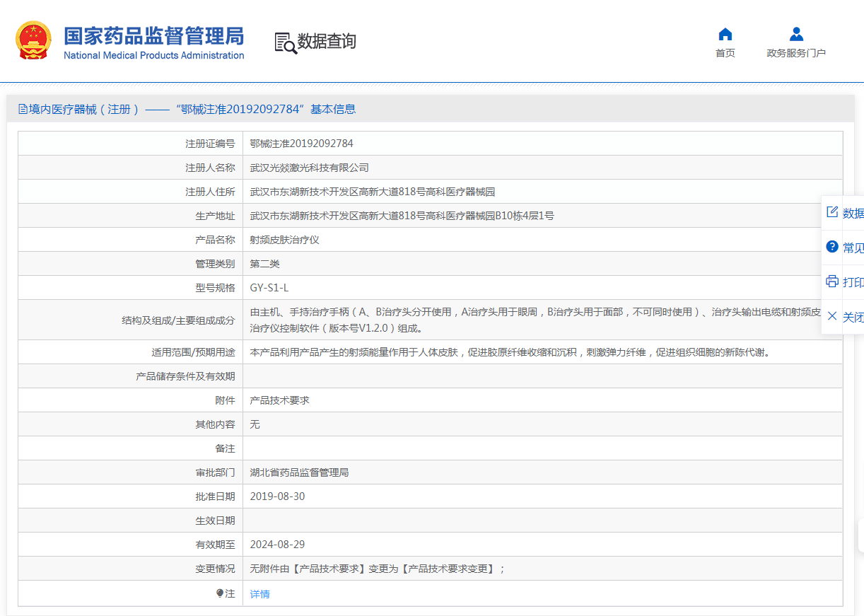Click the 常见 side panel label
This screenshot has width=864, height=616.
(853, 248)
